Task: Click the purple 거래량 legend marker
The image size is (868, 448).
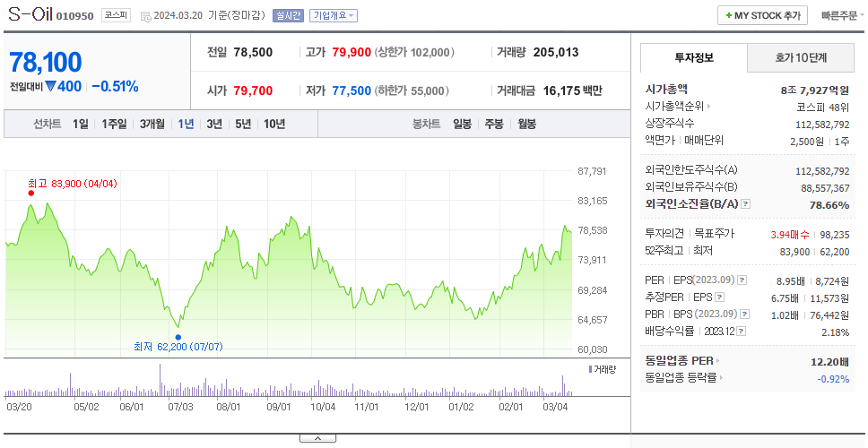Action: coord(590,369)
